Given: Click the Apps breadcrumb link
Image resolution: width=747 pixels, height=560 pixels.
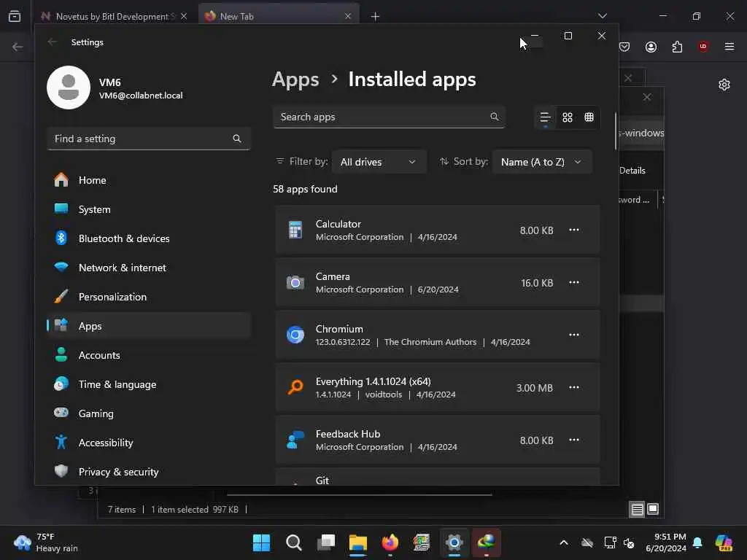Looking at the screenshot, I should coord(295,79).
